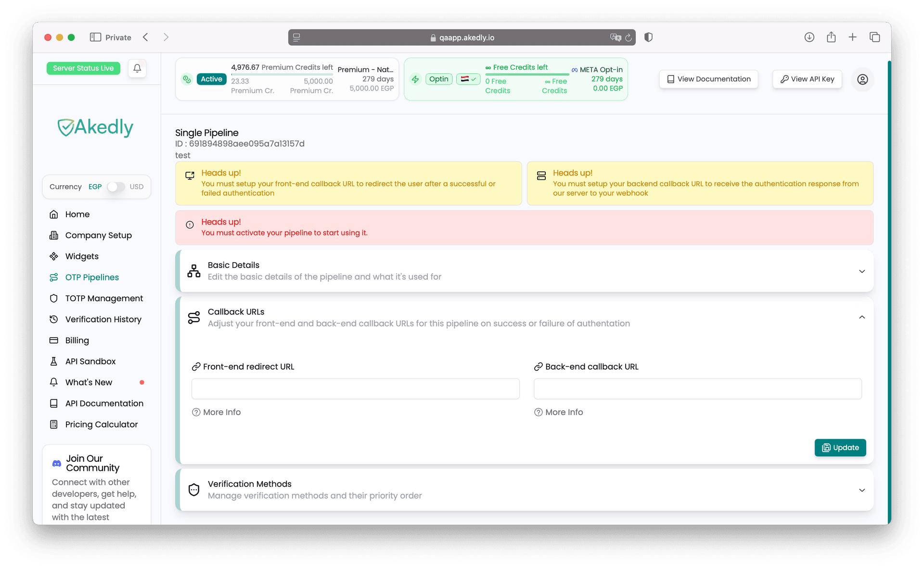This screenshot has height=568, width=924.
Task: Click the More Info help icon under Front-end URL
Action: point(196,412)
